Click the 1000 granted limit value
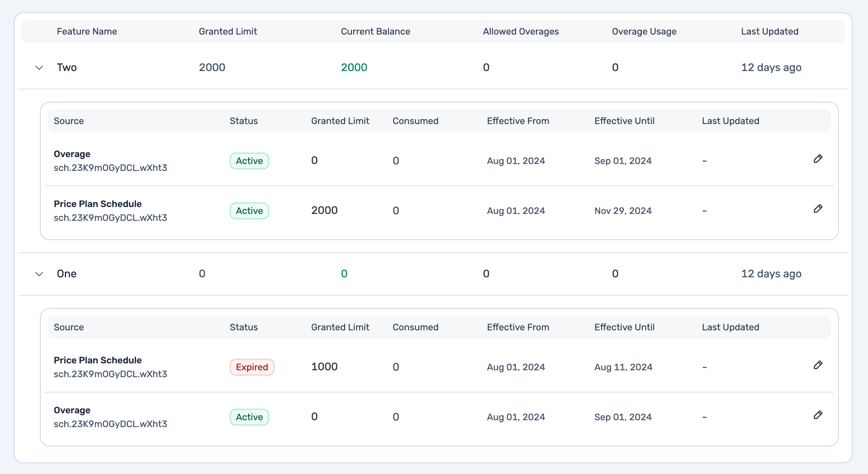This screenshot has width=868, height=474. click(324, 367)
